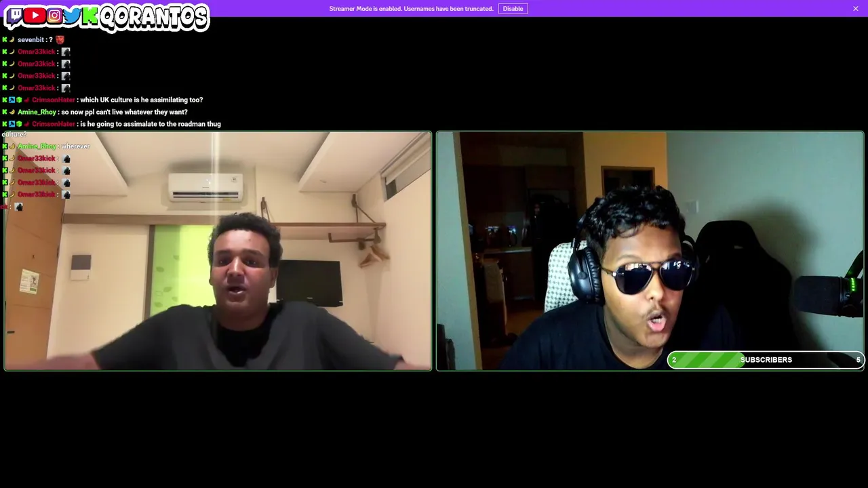The height and width of the screenshot is (488, 868).
Task: Click the 'Streamer Mode is enabled' notice text
Action: (411, 9)
